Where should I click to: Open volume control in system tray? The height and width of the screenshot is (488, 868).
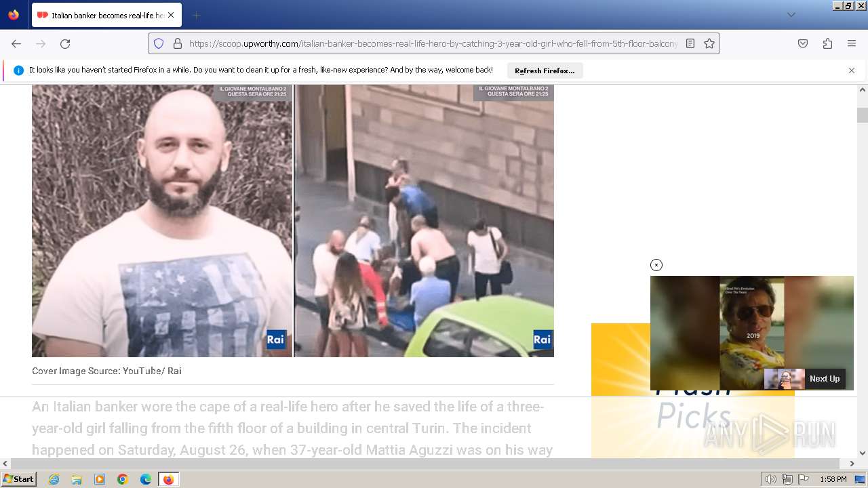[x=770, y=479]
